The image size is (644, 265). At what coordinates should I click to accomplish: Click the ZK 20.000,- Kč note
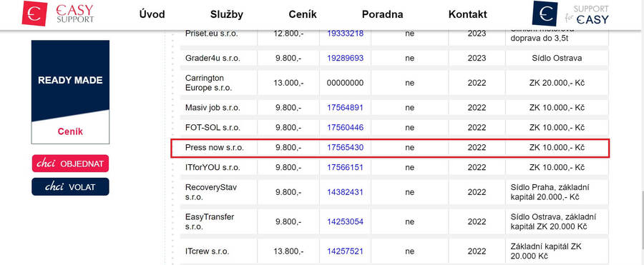tap(557, 83)
